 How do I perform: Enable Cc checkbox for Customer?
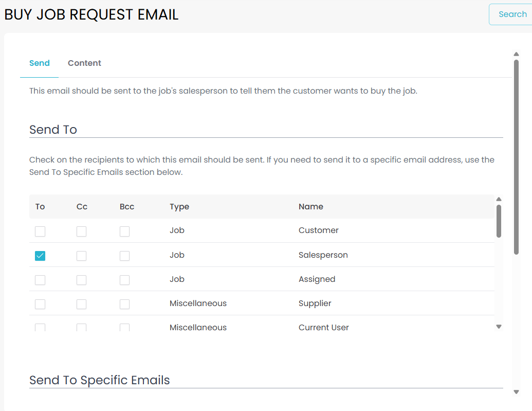coord(81,231)
